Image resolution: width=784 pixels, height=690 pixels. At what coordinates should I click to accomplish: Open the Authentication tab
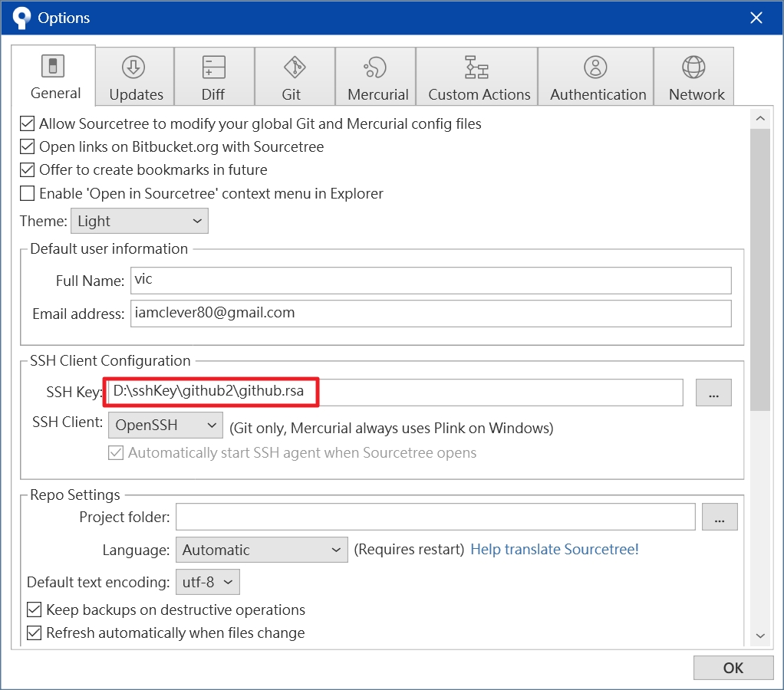pos(595,77)
